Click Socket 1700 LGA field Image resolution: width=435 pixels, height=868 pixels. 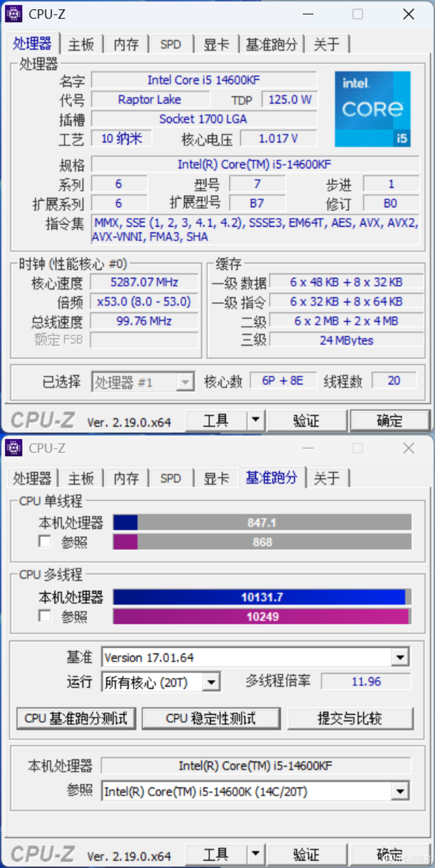pos(204,119)
